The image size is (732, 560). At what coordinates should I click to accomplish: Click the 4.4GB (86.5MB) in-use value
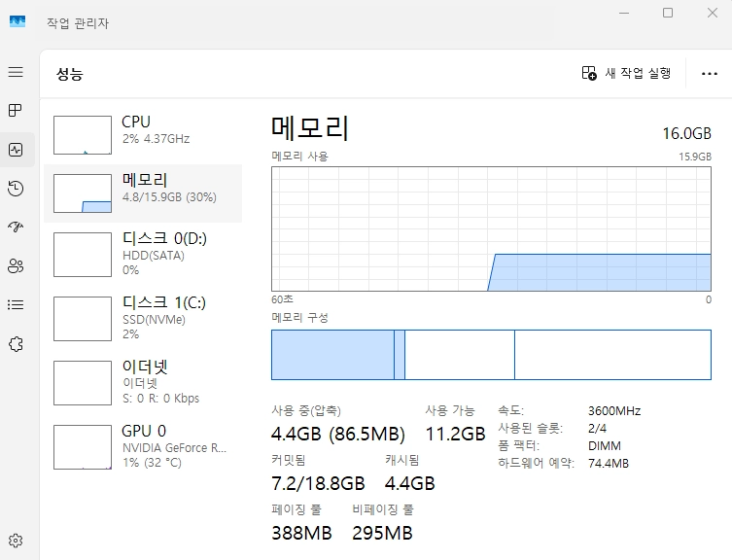(x=338, y=434)
